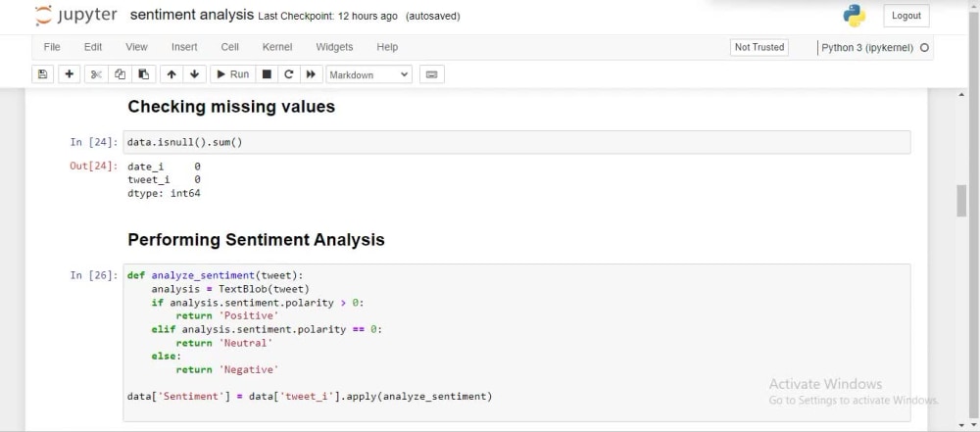Screen dimensions: 980x432
Task: Open the Cell menu
Action: 230,47
